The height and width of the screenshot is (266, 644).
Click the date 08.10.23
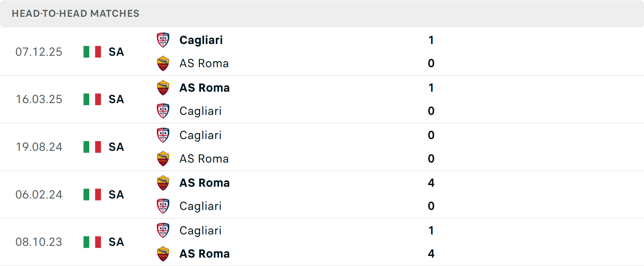click(39, 242)
